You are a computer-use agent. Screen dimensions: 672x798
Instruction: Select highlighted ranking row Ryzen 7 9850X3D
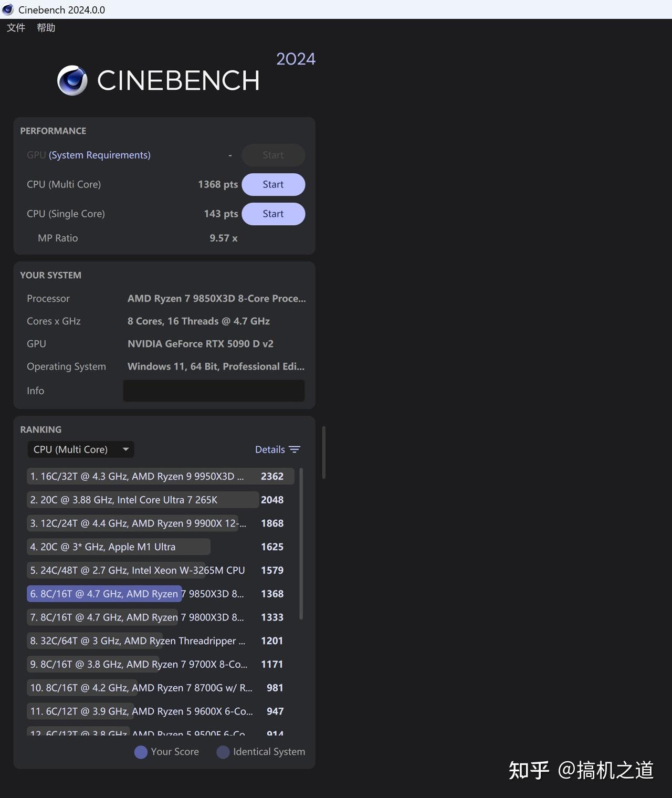[161, 594]
